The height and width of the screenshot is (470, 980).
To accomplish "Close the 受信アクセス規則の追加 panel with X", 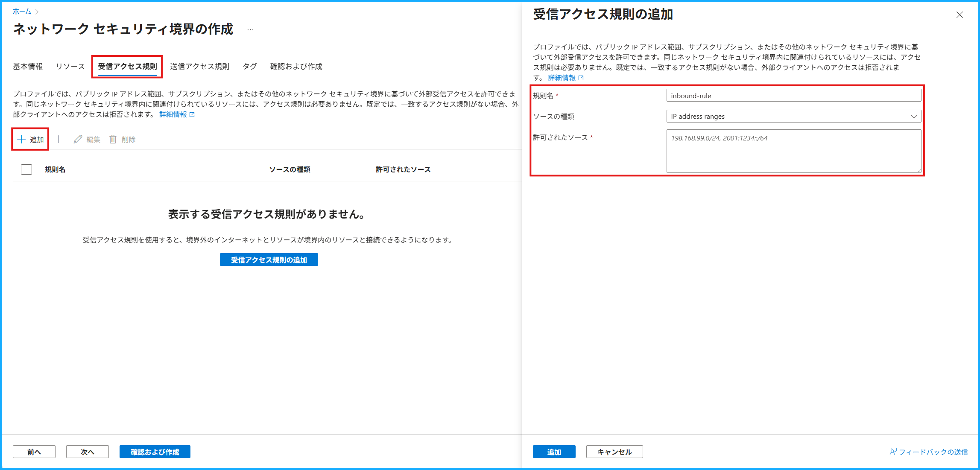I will pyautogui.click(x=960, y=15).
